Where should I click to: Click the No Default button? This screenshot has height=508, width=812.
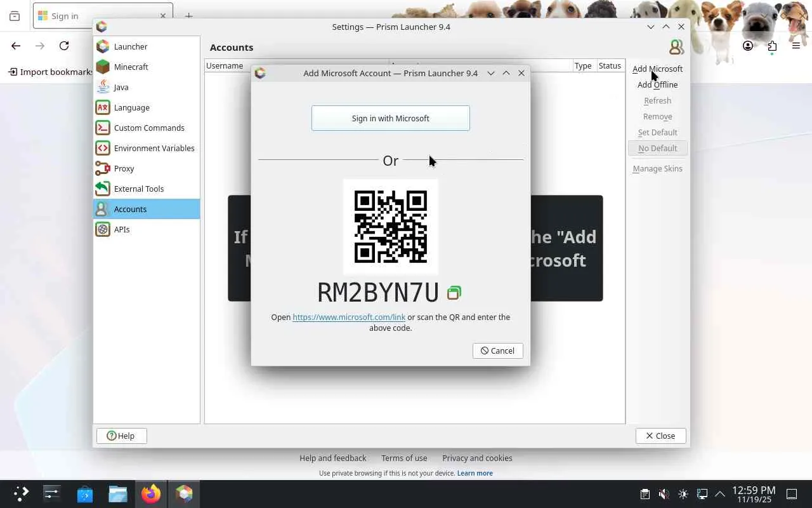(x=657, y=148)
